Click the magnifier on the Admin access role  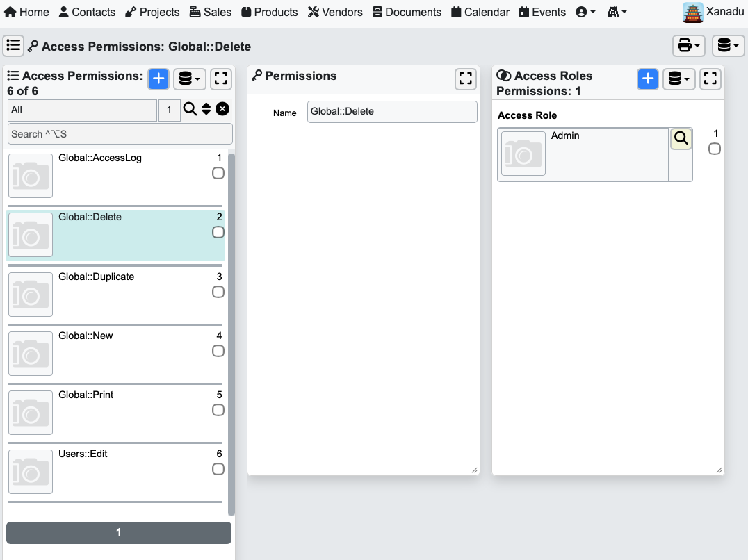coord(681,138)
